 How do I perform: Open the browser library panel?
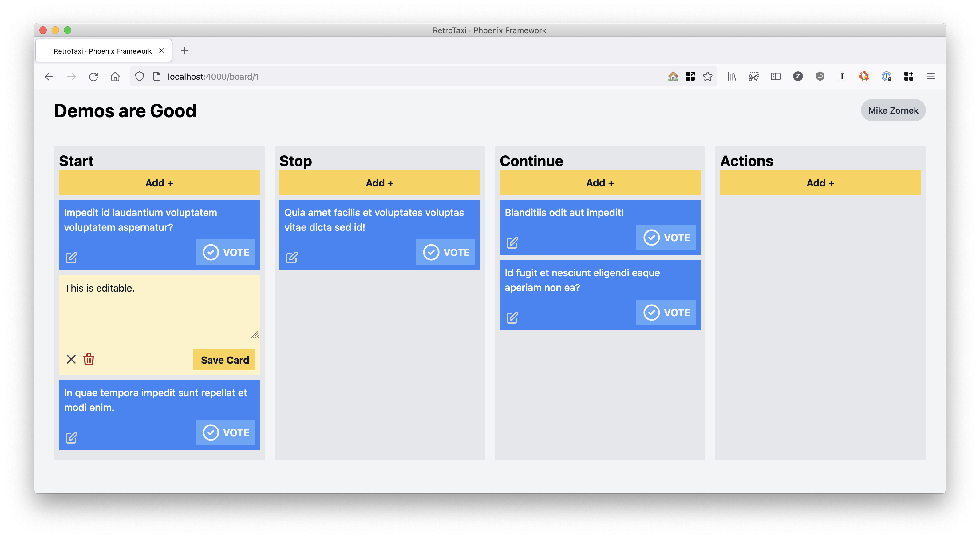[x=732, y=77]
